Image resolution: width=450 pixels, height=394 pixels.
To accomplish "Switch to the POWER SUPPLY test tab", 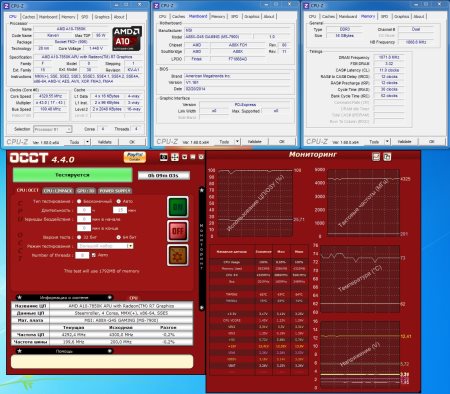I will (115, 191).
